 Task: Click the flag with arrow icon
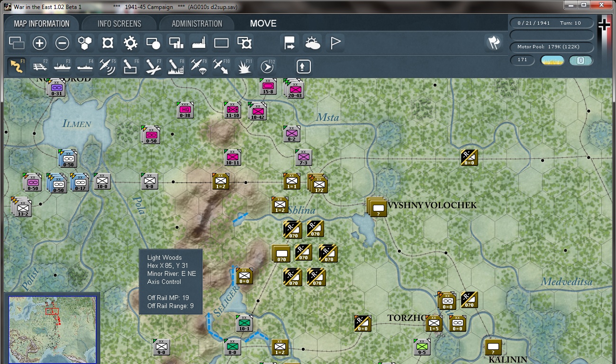click(x=290, y=43)
